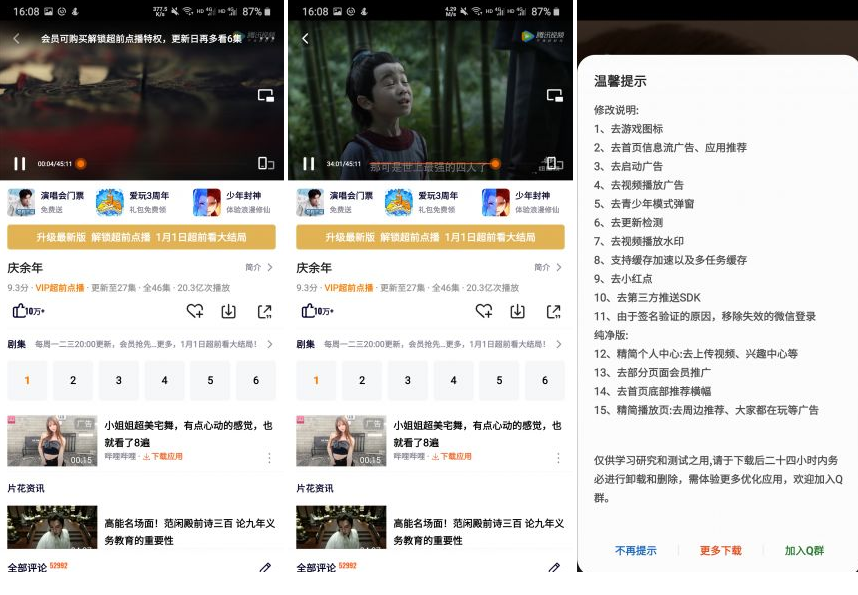Tap 下载应用 link on the middle phone screen
The width and height of the screenshot is (858, 595).
tap(451, 457)
